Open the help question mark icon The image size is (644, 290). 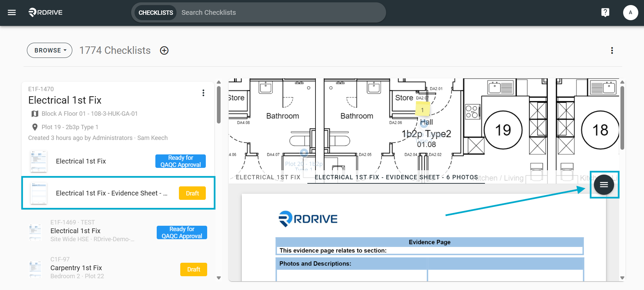point(605,12)
